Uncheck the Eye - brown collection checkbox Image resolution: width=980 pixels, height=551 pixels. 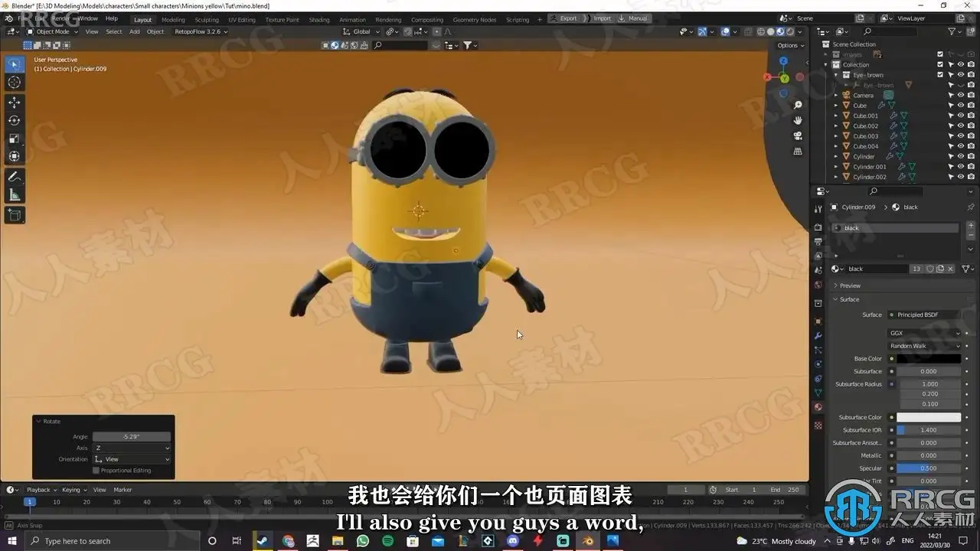[x=940, y=75]
